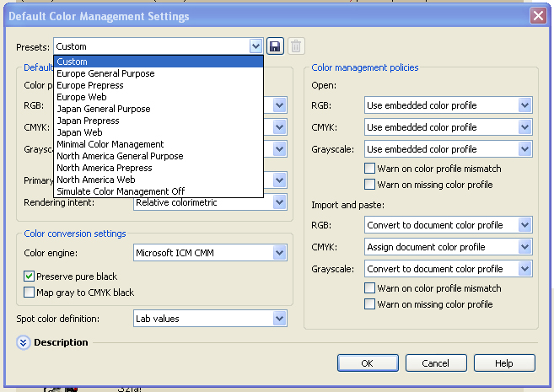Enable Preserve pure black checkbox
554x392 pixels.
[30, 277]
